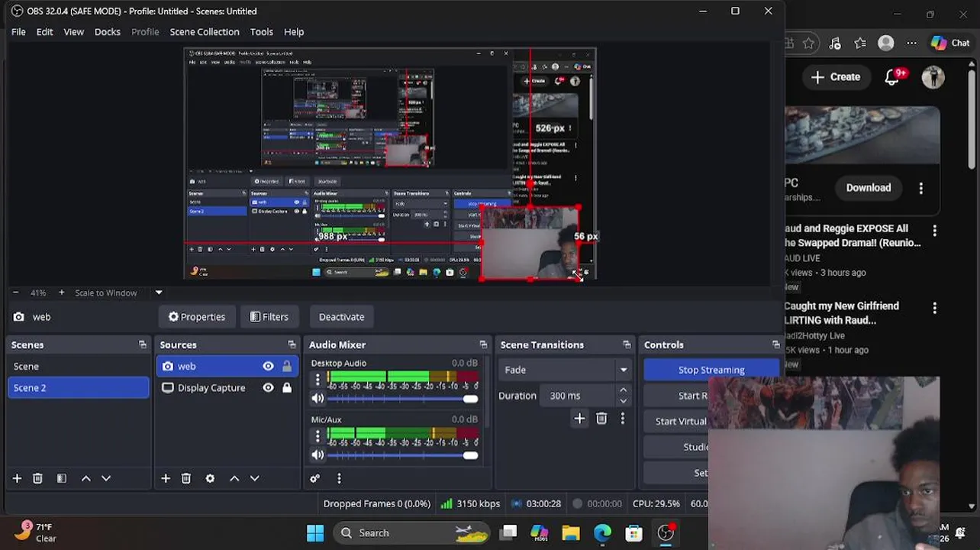Open YouTube notifications bell in browser

tap(892, 76)
